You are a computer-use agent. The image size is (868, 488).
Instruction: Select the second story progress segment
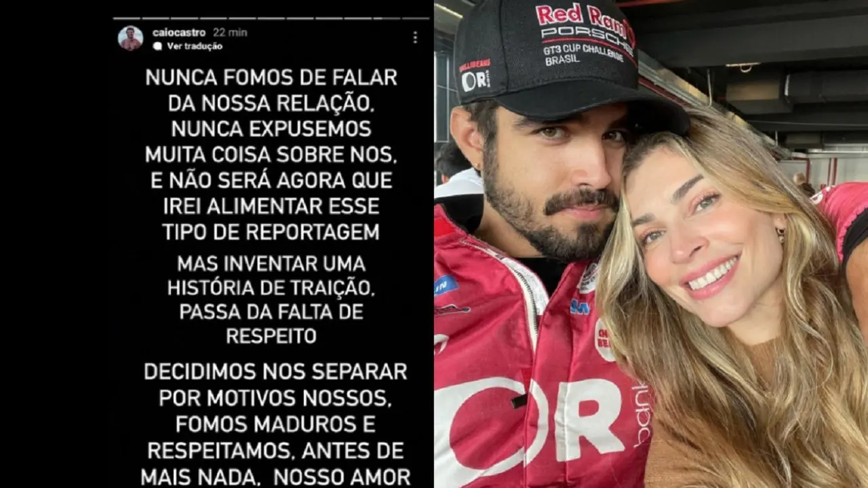tap(156, 18)
